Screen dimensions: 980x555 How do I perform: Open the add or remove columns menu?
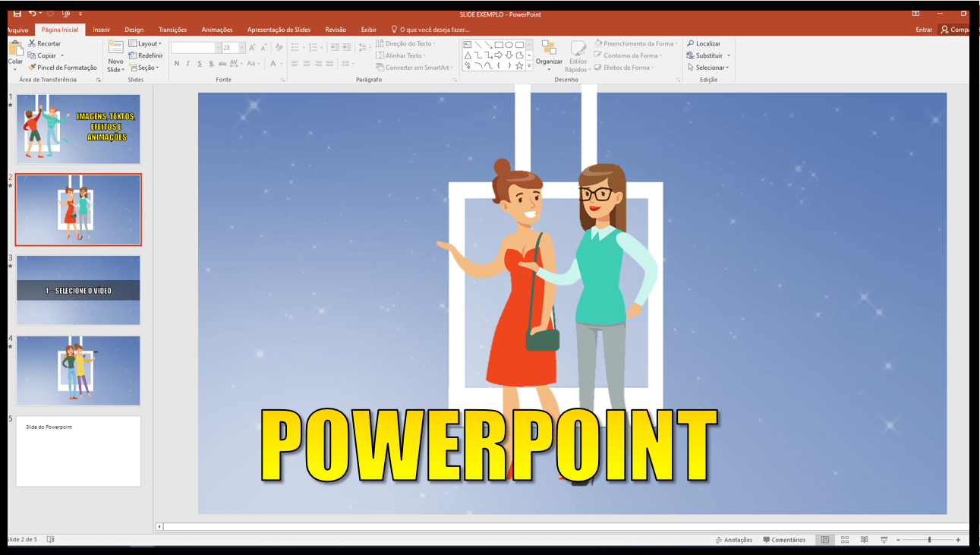[x=348, y=64]
